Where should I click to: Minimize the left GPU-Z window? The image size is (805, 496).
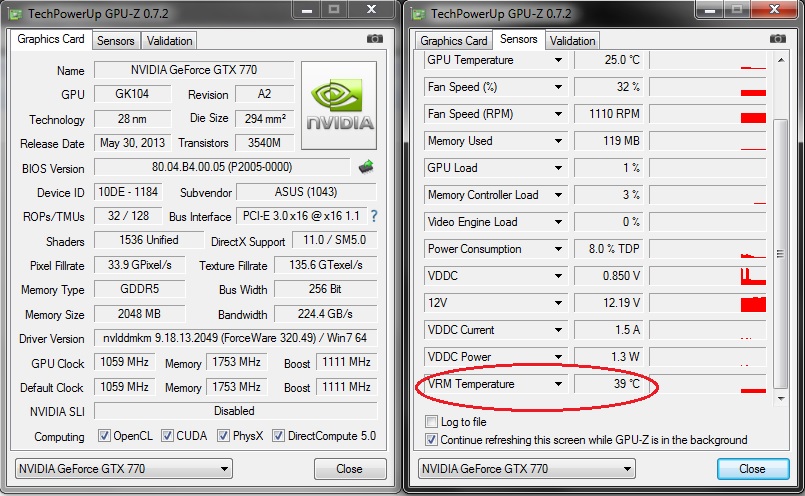point(307,10)
